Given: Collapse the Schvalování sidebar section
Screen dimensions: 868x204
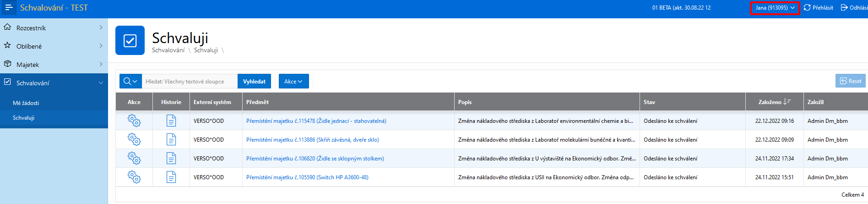Looking at the screenshot, I should pos(54,83).
